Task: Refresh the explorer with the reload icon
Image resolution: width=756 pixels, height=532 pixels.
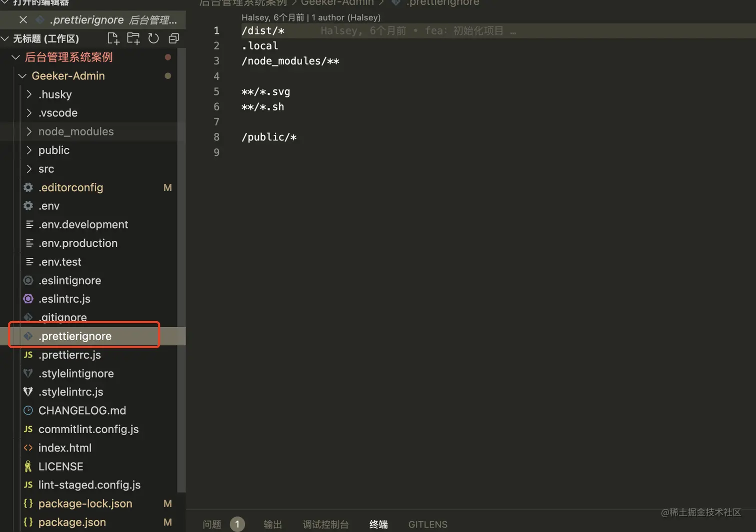Action: tap(153, 38)
